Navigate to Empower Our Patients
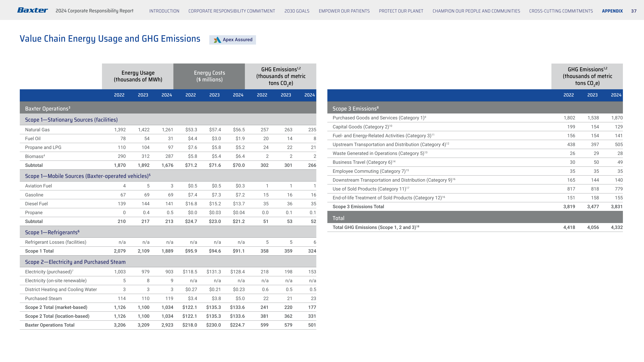Screen dimensions: 644x362 344,11
